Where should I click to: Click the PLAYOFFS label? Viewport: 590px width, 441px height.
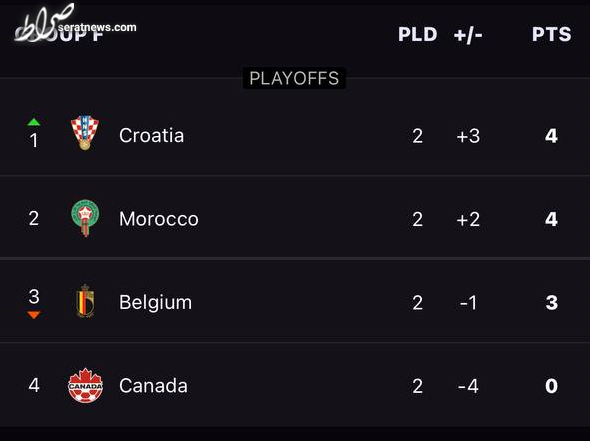[294, 78]
